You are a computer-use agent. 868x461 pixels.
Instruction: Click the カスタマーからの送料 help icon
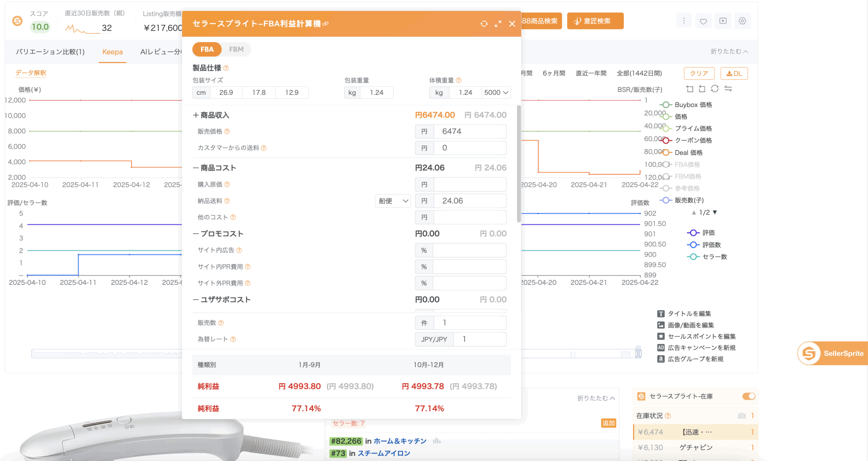tap(264, 148)
